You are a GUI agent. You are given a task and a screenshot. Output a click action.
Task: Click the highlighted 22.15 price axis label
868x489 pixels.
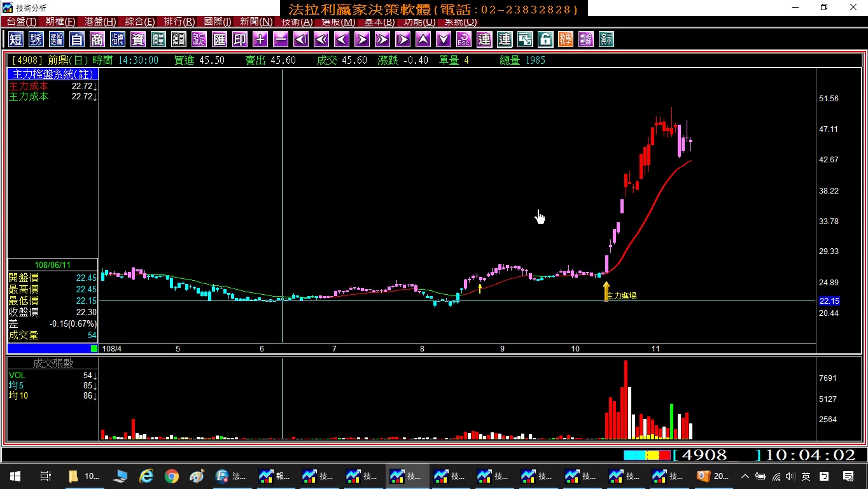click(x=829, y=301)
